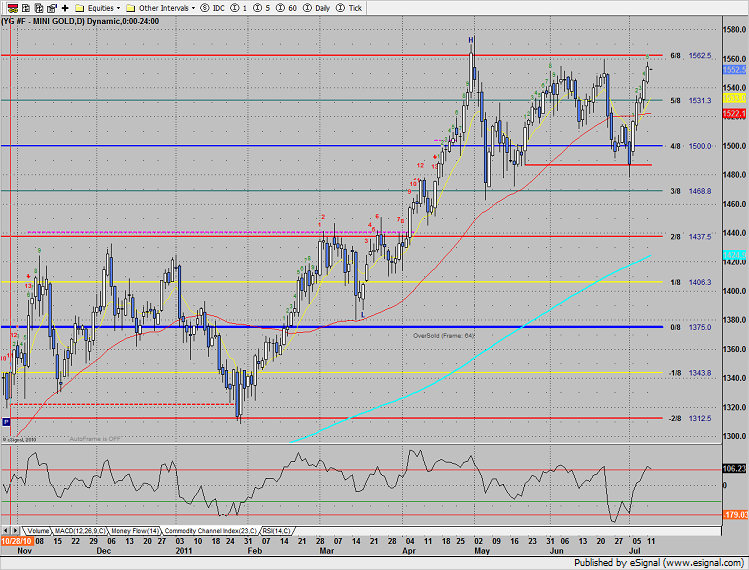Click the blue P marker on chart
Screen dimensions: 749x570
tap(6, 422)
